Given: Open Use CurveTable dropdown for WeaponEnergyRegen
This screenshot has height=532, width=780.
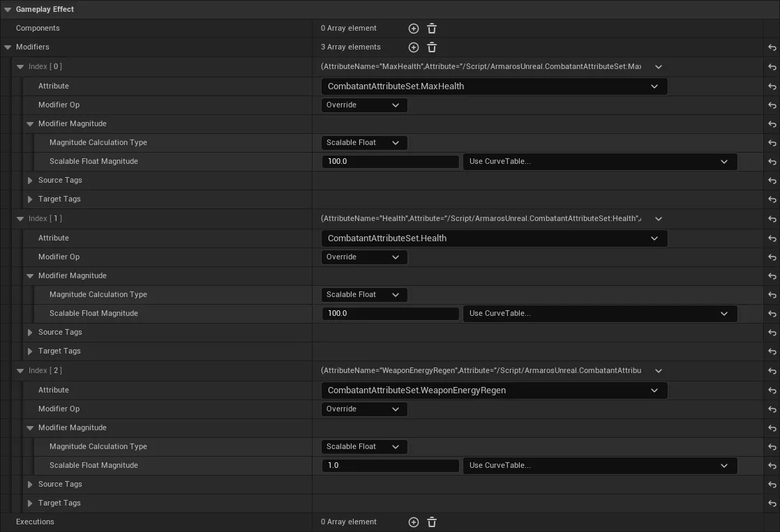Looking at the screenshot, I should pos(723,465).
